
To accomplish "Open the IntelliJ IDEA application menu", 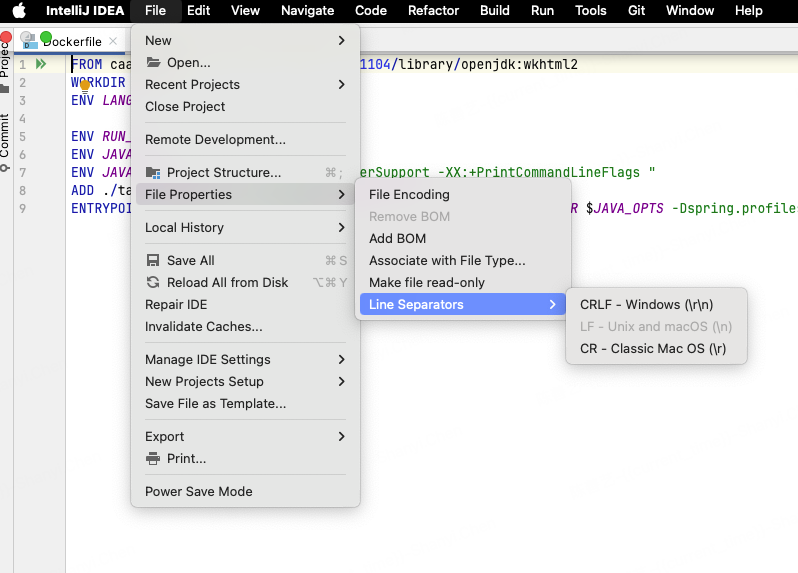I will (x=85, y=10).
